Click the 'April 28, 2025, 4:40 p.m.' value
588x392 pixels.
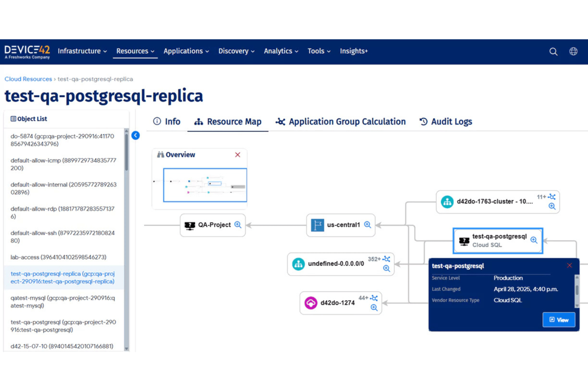pos(526,289)
